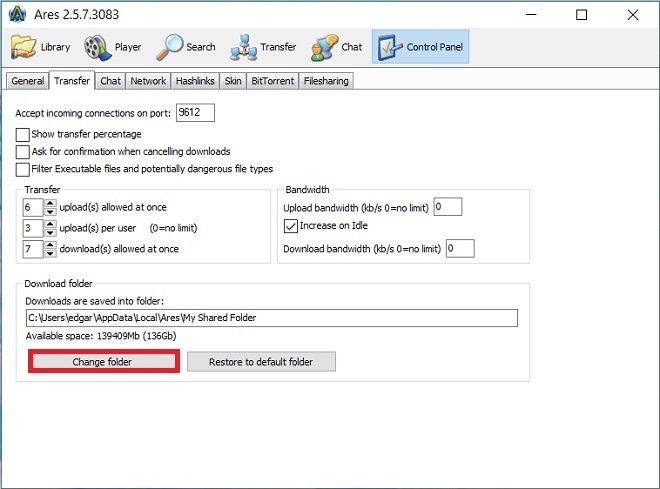Viewport: 660px width, 489px height.
Task: Click the Download bandwidth input field
Action: coord(460,248)
